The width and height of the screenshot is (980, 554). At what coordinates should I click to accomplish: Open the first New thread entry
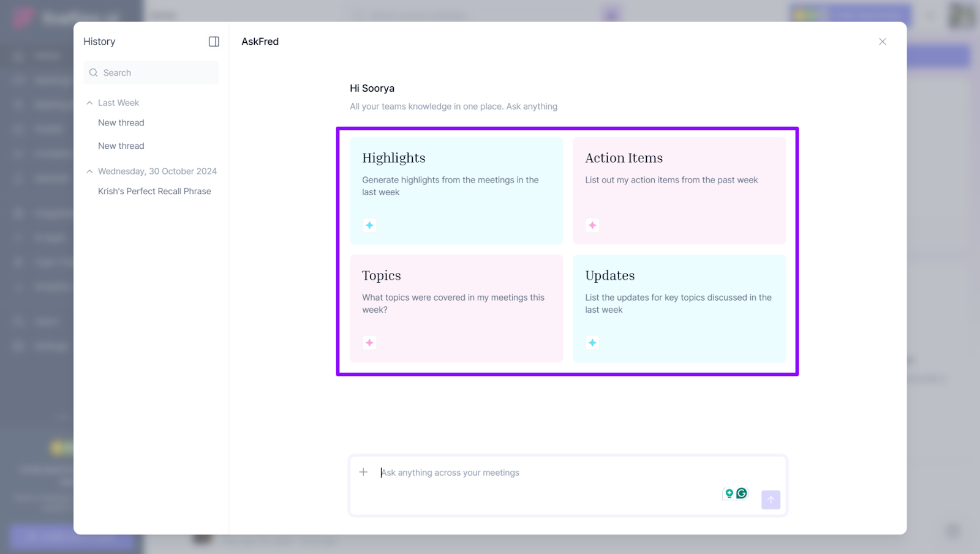click(x=121, y=123)
